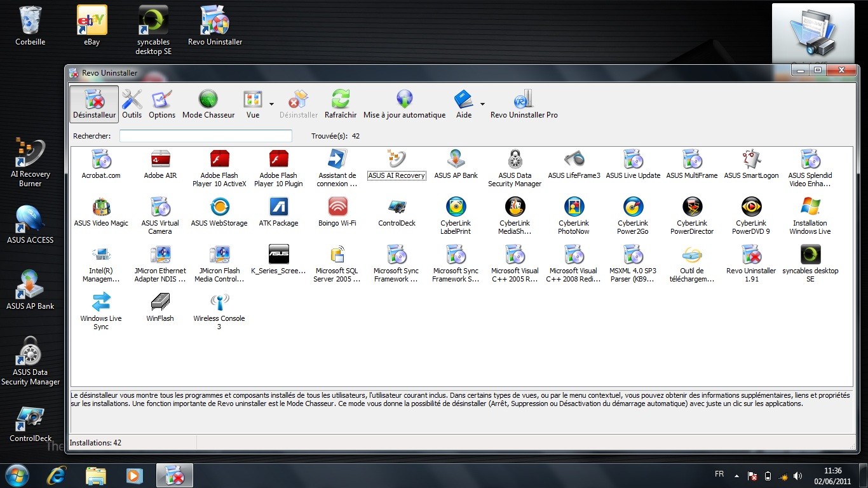Select Adobe Flash Player 10 ActiveX
868x488 pixels.
(219, 168)
